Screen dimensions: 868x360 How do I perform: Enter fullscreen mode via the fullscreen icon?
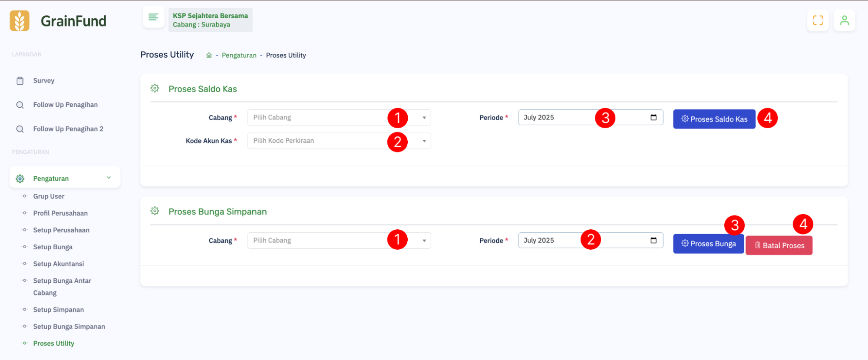click(818, 20)
